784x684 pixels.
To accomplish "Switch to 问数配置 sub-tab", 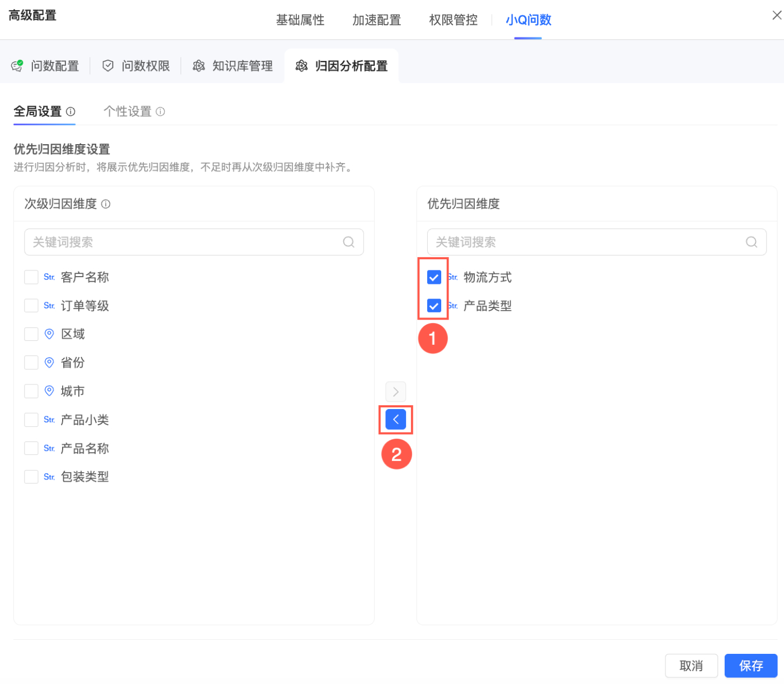I will tap(45, 66).
